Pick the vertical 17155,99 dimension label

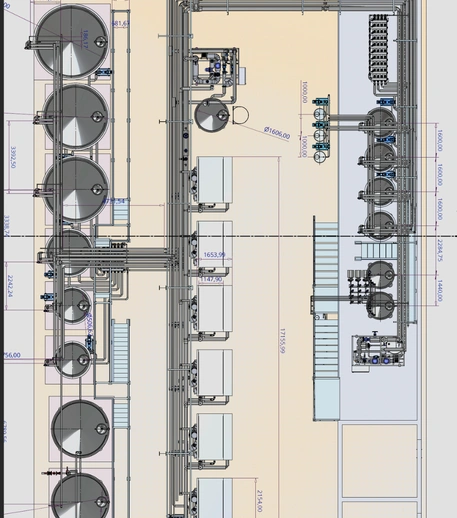pos(282,341)
